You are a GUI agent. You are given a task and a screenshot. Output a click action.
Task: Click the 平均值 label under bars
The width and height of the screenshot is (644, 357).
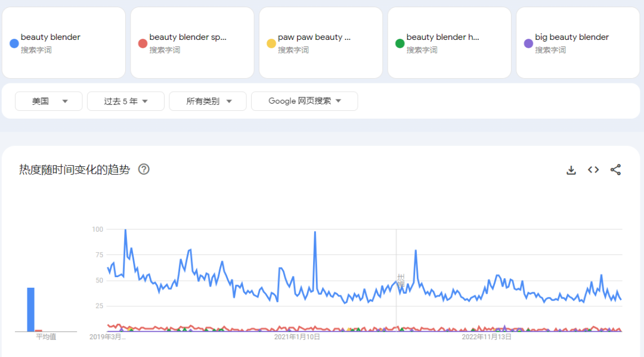[46, 337]
